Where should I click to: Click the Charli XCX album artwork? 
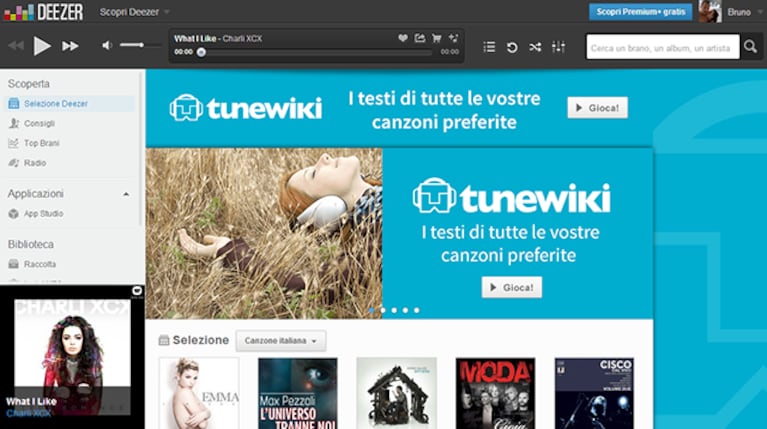click(x=72, y=357)
